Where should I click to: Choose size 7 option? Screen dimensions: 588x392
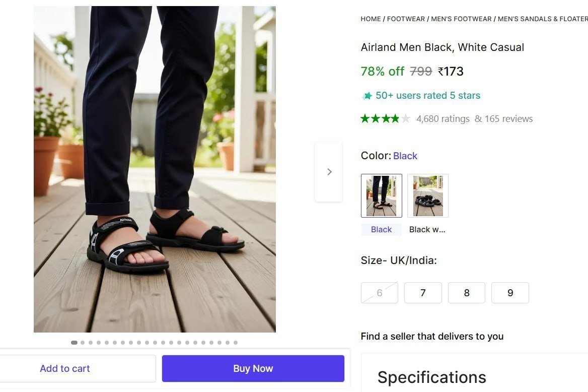click(x=423, y=293)
